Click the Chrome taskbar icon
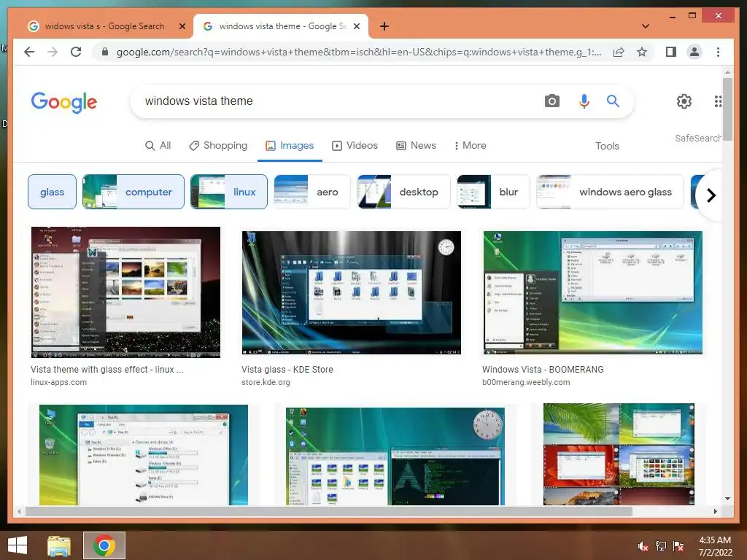 click(104, 545)
